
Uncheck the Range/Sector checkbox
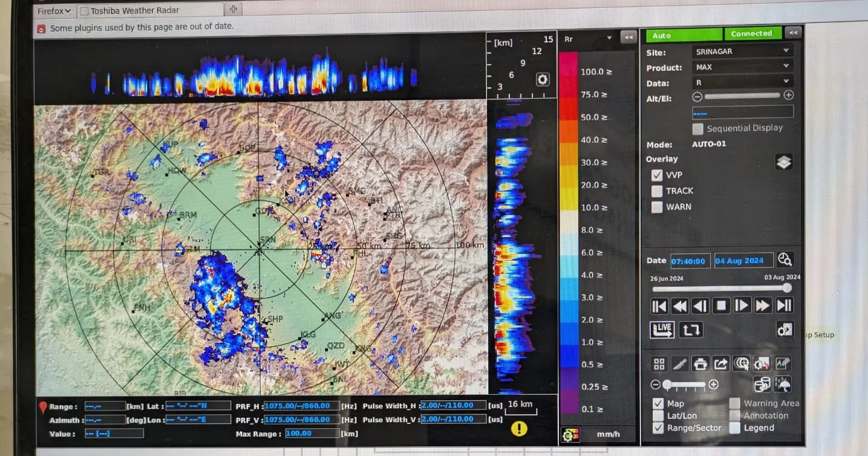(658, 428)
